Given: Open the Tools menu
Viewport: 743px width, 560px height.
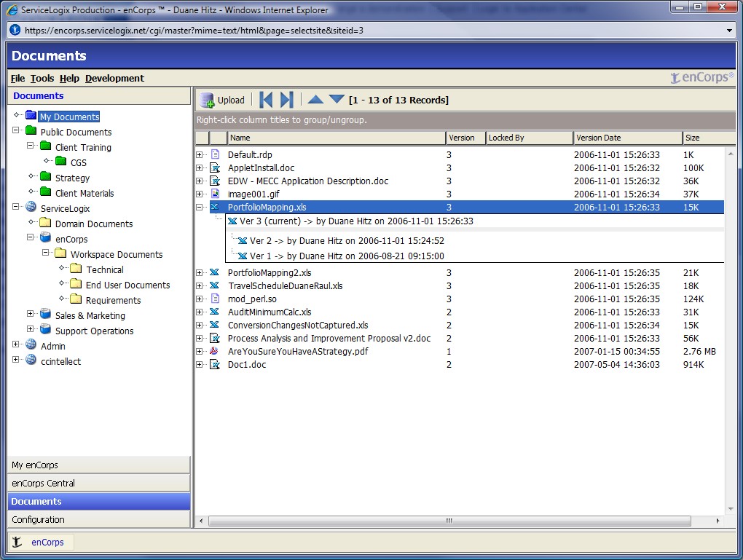Looking at the screenshot, I should pos(42,78).
